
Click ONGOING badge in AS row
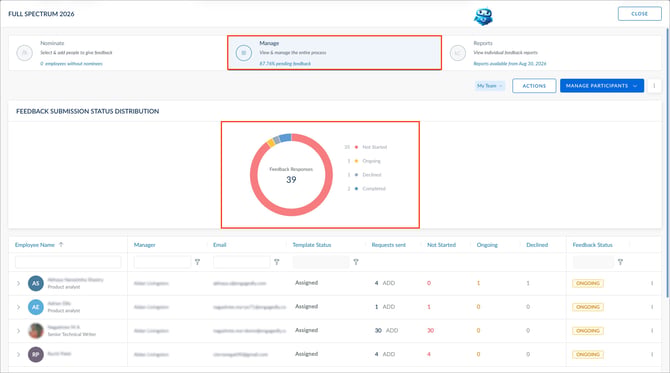tap(588, 283)
